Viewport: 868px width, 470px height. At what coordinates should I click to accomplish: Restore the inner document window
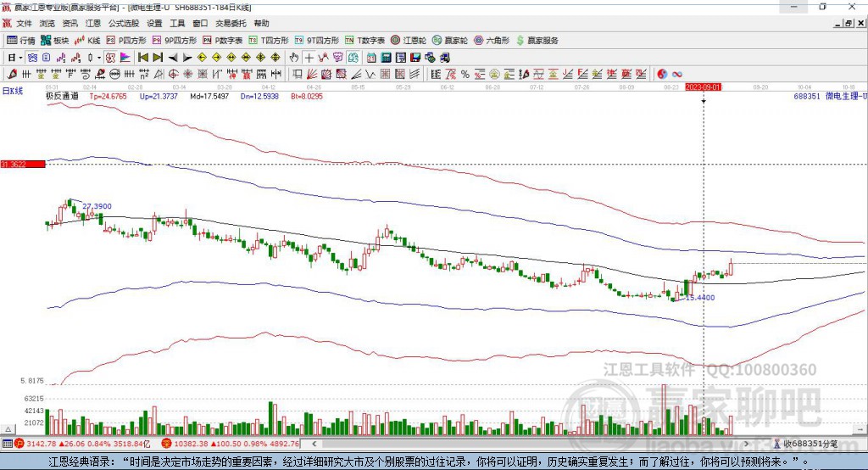coord(849,23)
